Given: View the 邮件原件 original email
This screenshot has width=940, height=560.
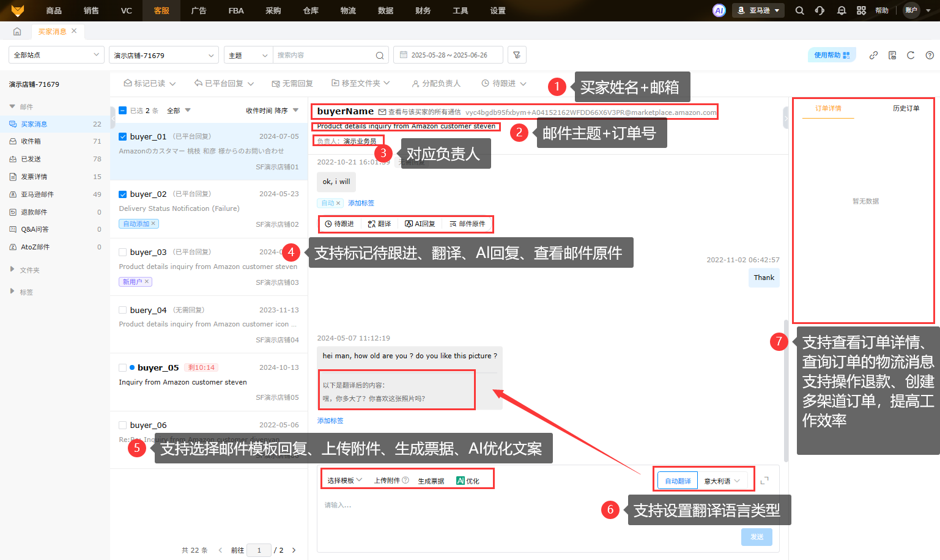Looking at the screenshot, I should [x=467, y=224].
